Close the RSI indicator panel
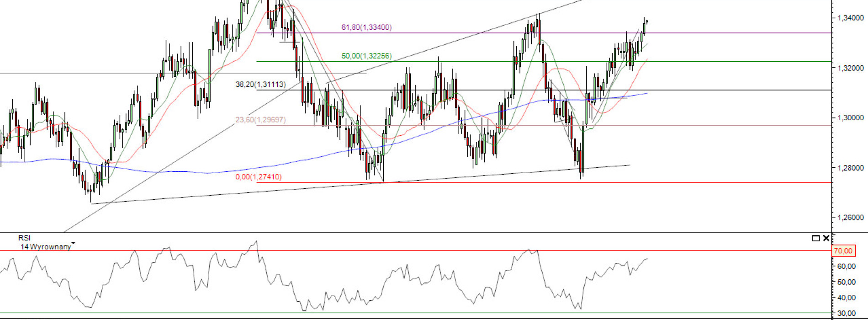The image size is (868, 320). pyautogui.click(x=826, y=238)
